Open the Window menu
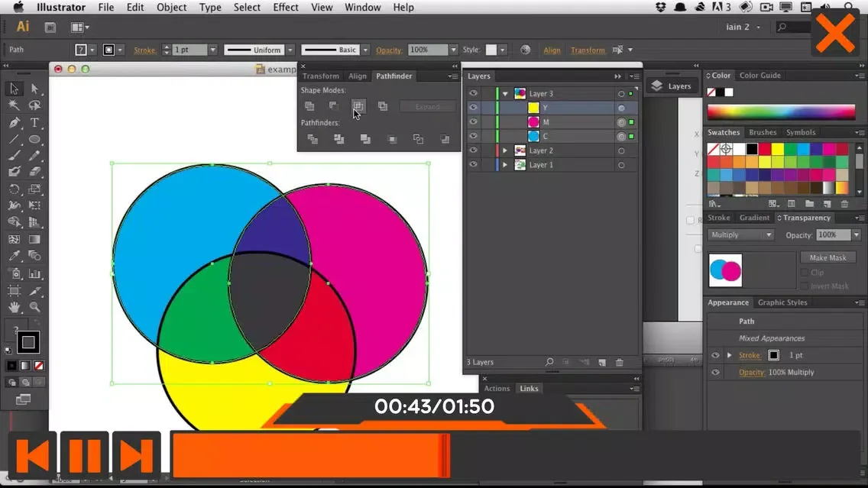The height and width of the screenshot is (488, 868). pos(363,7)
